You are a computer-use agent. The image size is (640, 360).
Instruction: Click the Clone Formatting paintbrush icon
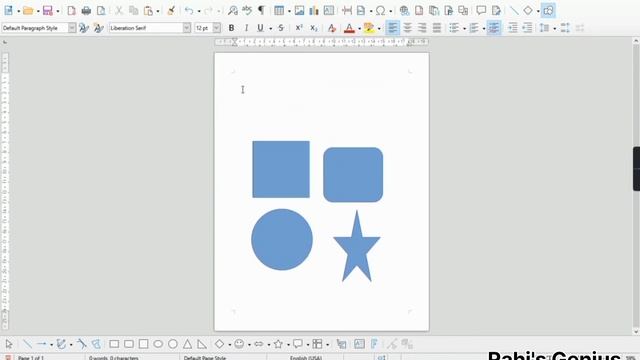[x=171, y=11]
